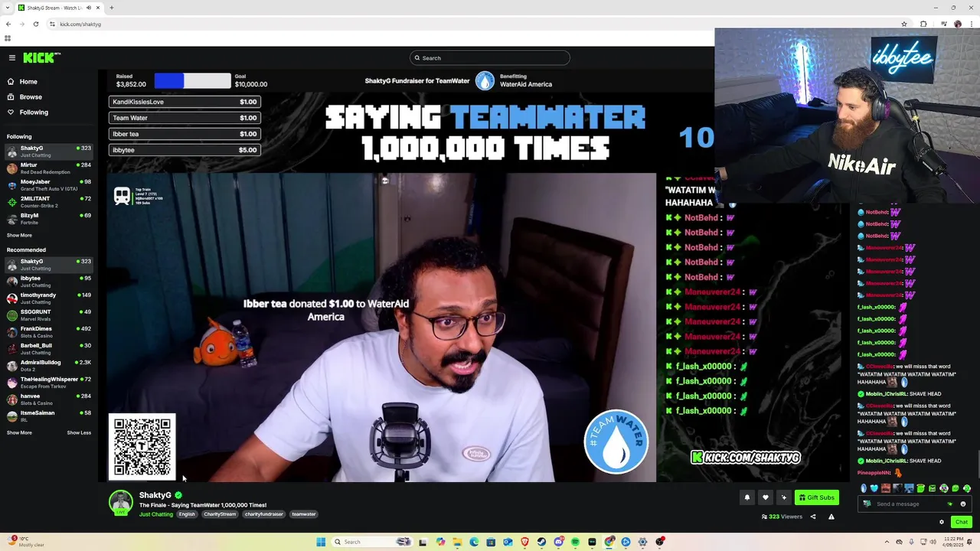980x551 pixels.
Task: Open weather widget on taskbar
Action: point(25,542)
